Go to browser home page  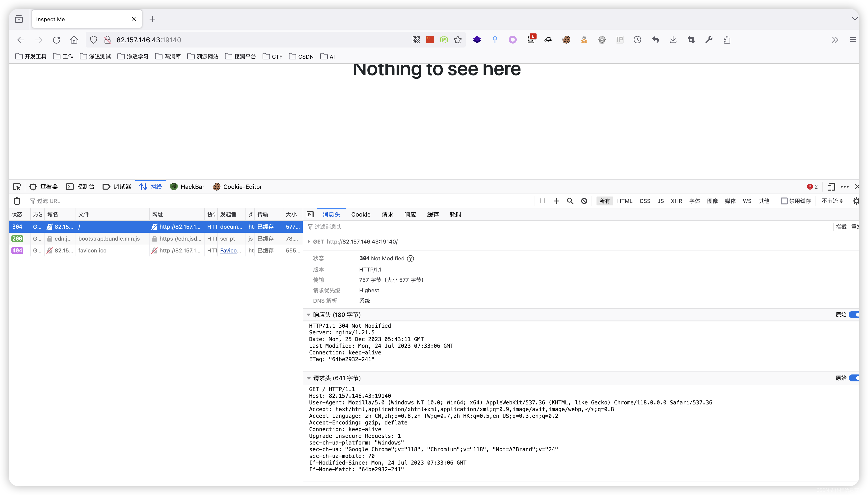click(74, 40)
